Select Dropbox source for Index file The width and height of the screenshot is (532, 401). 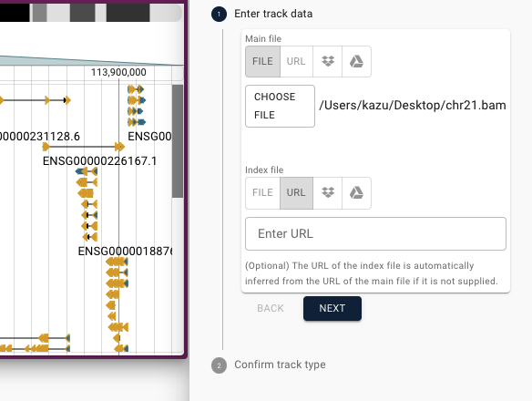(328, 193)
